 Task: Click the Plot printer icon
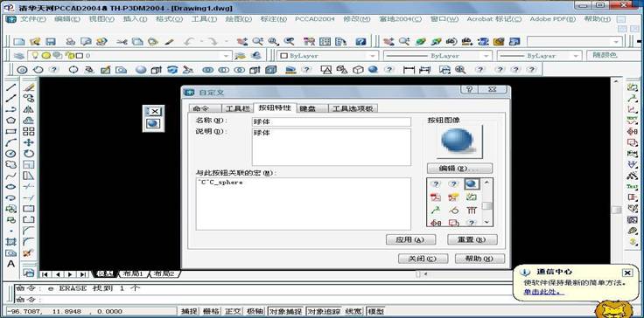point(71,41)
